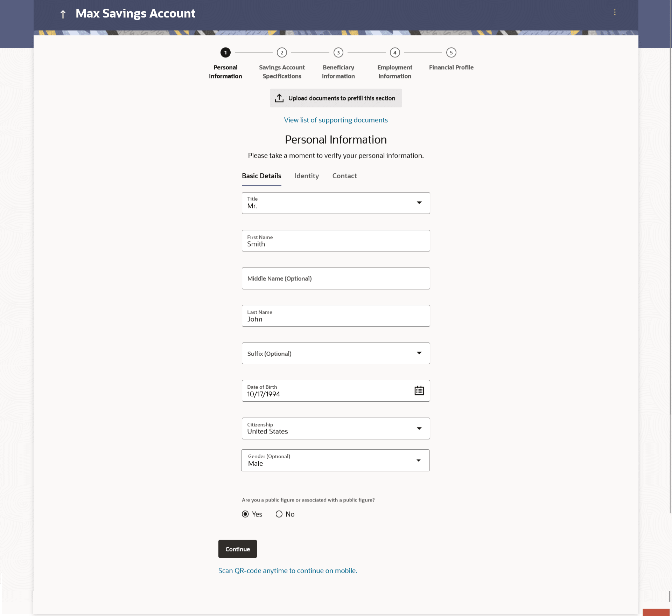Click the back arrow beside Max Savings Account
This screenshot has height=616, width=672.
click(63, 14)
